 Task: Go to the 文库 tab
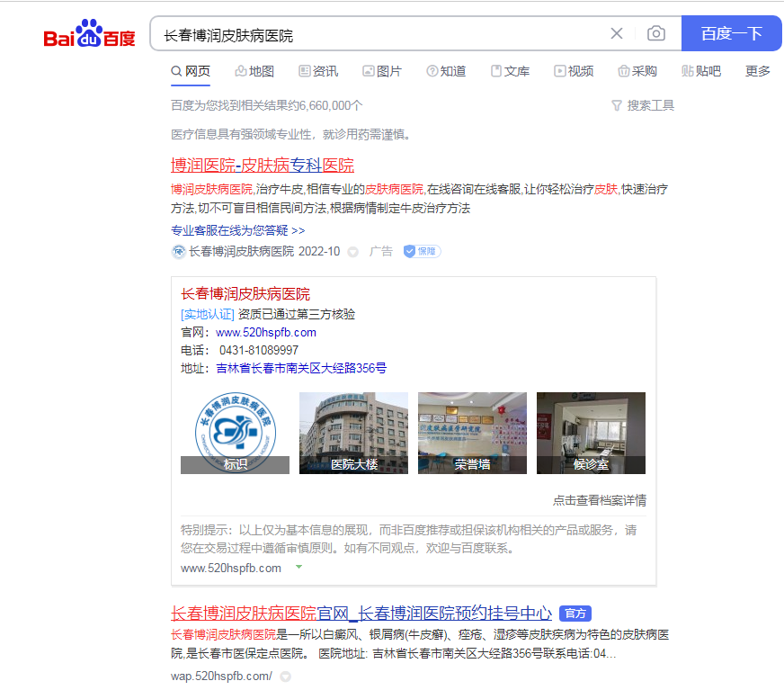point(510,72)
